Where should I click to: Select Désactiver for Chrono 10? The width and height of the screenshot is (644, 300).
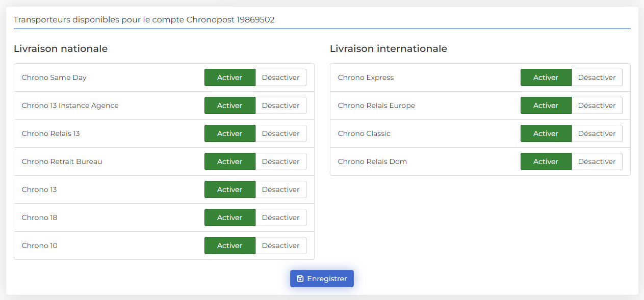pos(281,246)
